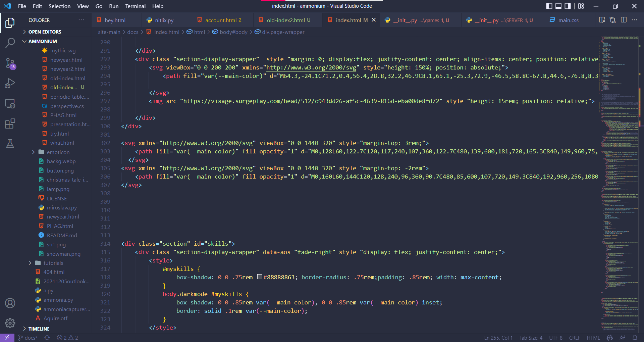Screen dimensions: 644x342
Task: Open the Extensions view
Action: [10, 124]
